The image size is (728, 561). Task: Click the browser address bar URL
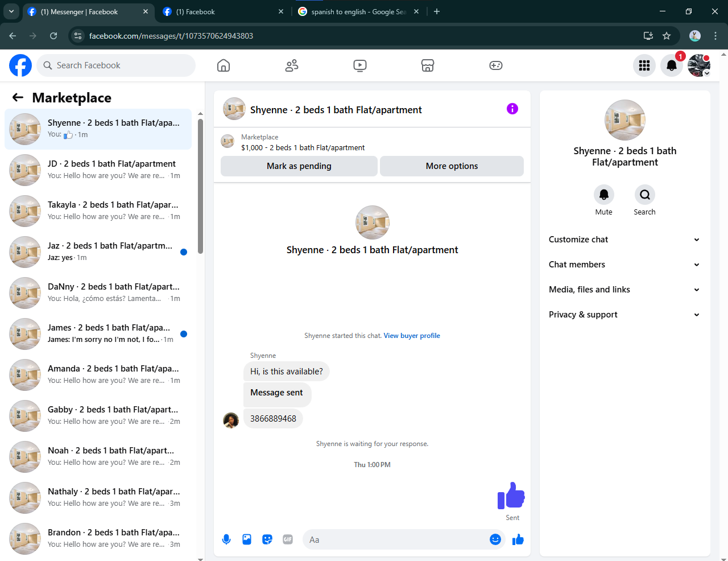click(x=171, y=36)
